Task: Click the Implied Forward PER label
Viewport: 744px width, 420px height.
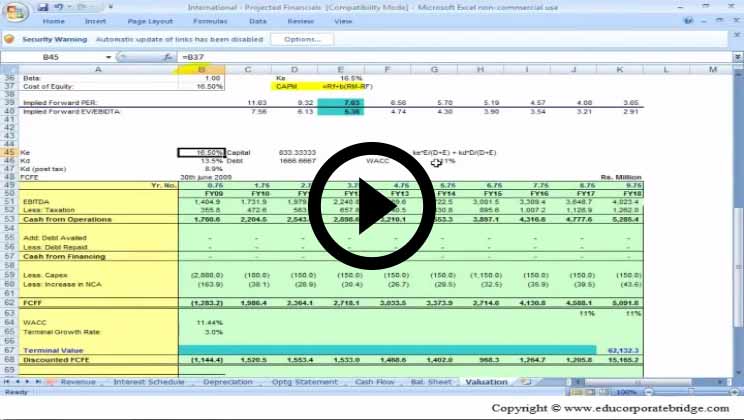Action: pos(60,103)
